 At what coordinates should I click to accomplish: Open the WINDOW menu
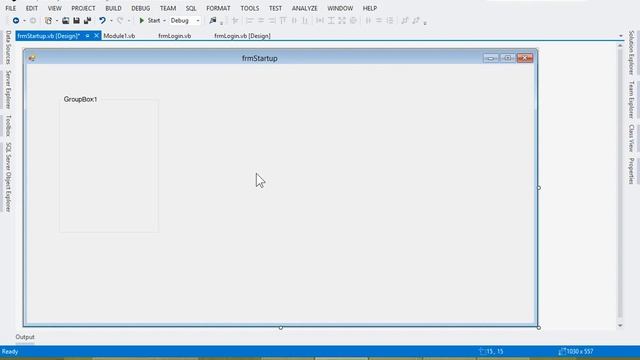point(340,8)
